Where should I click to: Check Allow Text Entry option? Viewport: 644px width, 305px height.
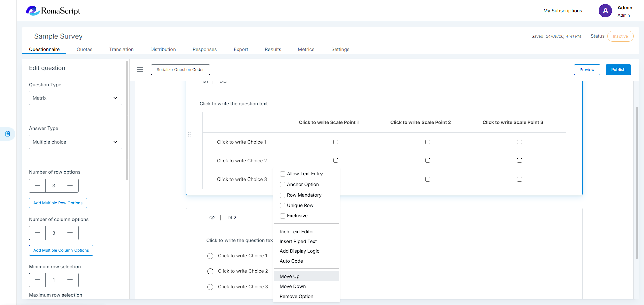(283, 174)
